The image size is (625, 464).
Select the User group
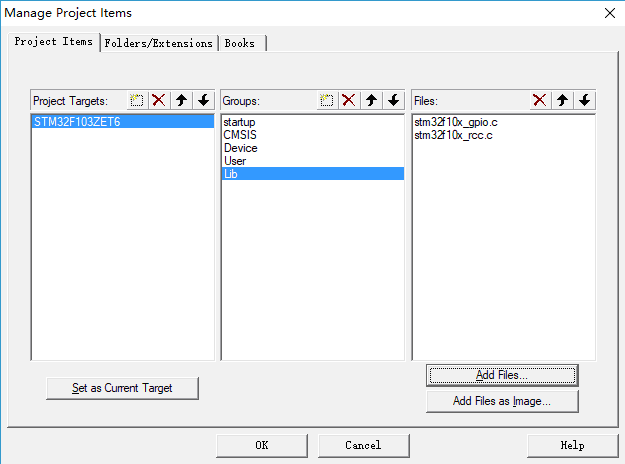[x=313, y=161]
